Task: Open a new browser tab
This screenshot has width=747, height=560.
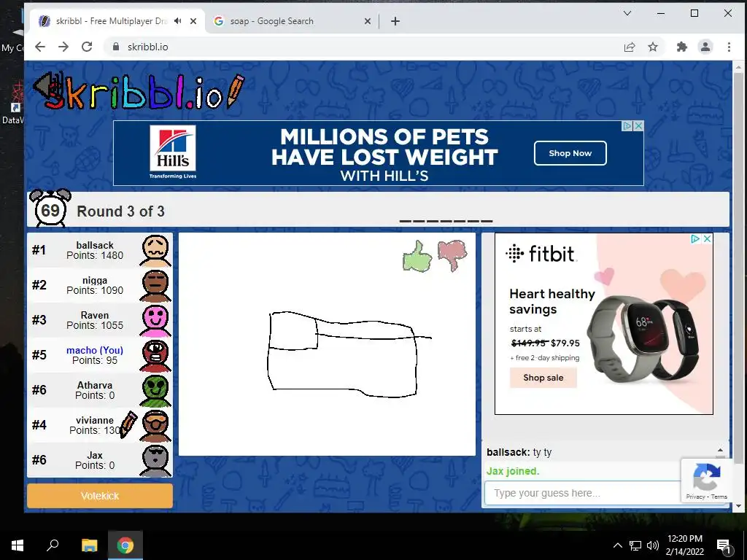Action: tap(395, 21)
